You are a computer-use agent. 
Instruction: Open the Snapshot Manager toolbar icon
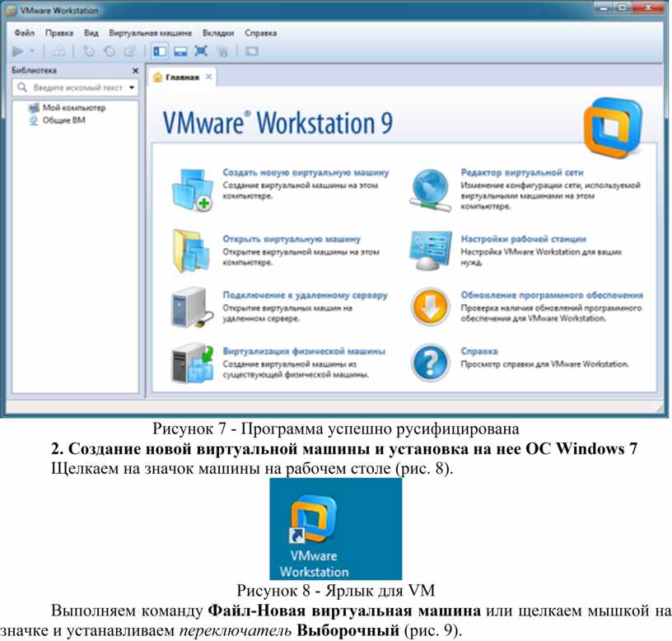pyautogui.click(x=129, y=52)
